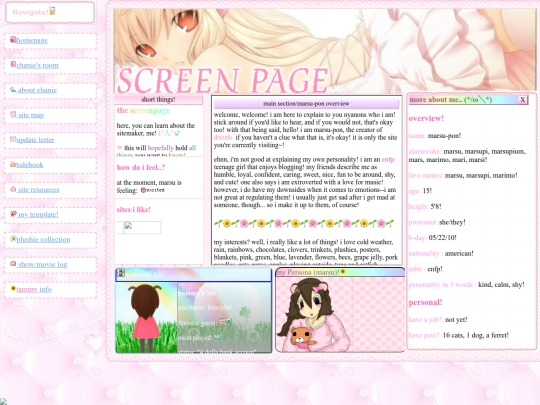Image resolution: width=540 pixels, height=405 pixels.
Task: Click the main section/marsu-pon overview header
Action: point(306,104)
